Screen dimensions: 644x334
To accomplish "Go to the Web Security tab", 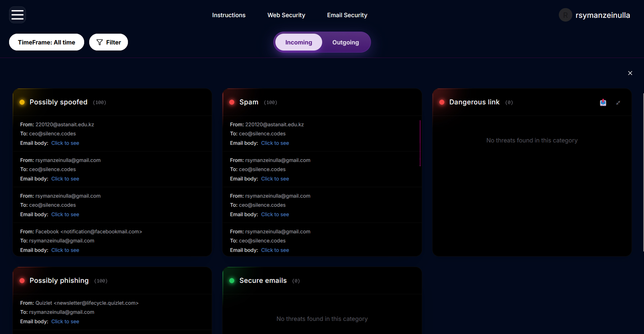I will (286, 15).
